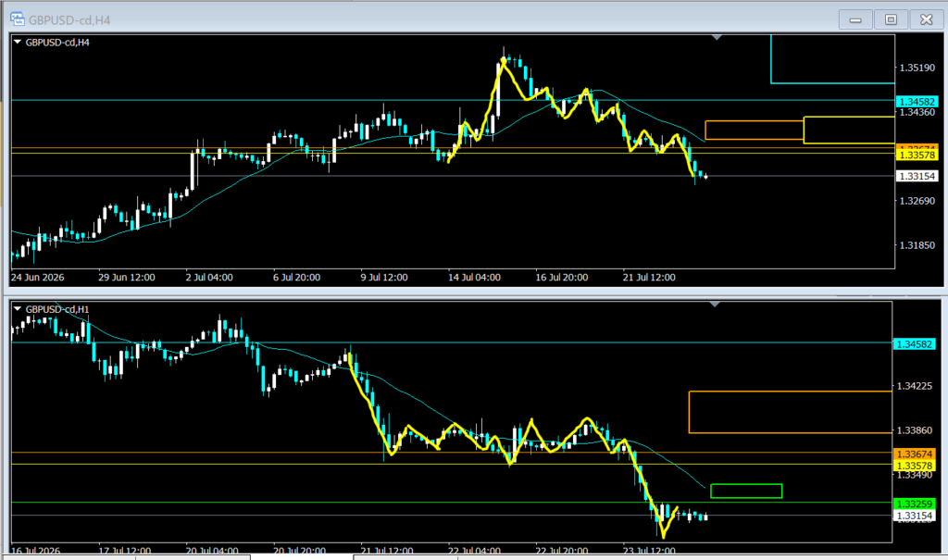Screen dimensions: 948x560
Task: Click the 29 Jun 12:00 label on H4 time axis
Action: pos(126,277)
